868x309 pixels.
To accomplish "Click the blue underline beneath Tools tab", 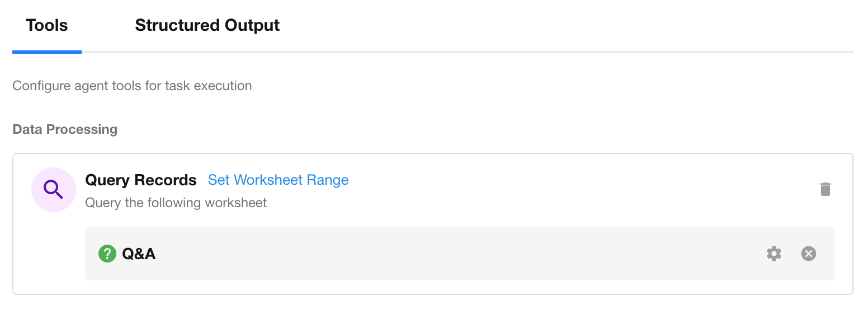I will click(x=47, y=52).
